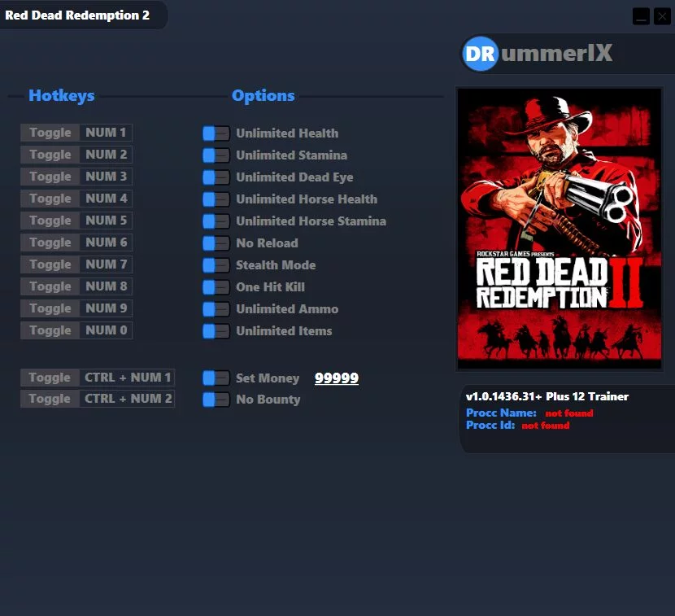Toggle Unlimited Horse Stamina switch
Screen dimensions: 675x616
[216, 221]
